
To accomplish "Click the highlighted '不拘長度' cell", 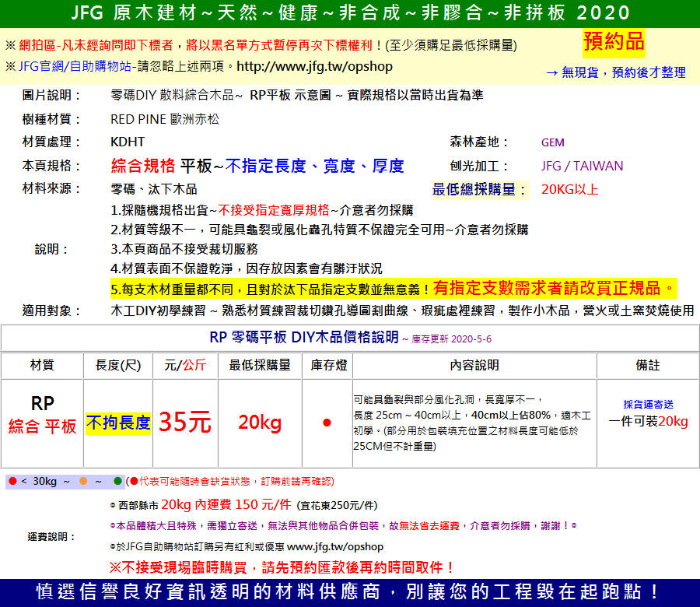I will click(x=118, y=423).
